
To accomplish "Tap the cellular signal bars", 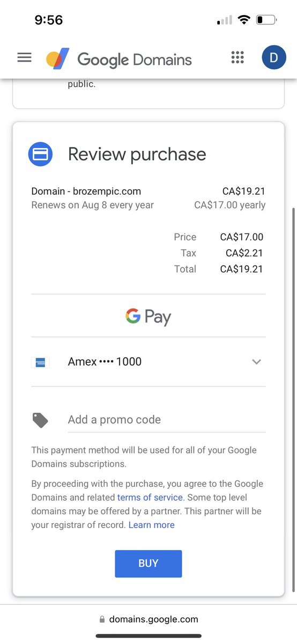I will pyautogui.click(x=225, y=20).
